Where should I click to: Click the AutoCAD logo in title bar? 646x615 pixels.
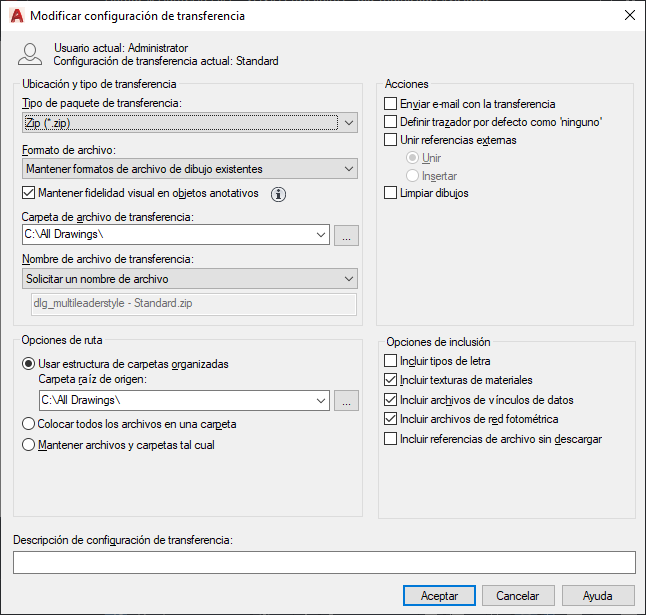coord(17,16)
